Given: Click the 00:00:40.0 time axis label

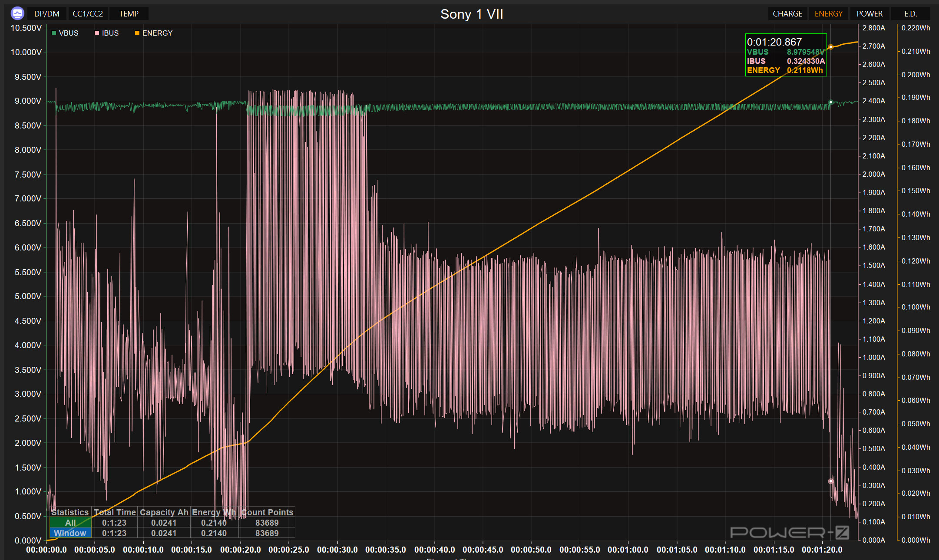Looking at the screenshot, I should coord(434,550).
